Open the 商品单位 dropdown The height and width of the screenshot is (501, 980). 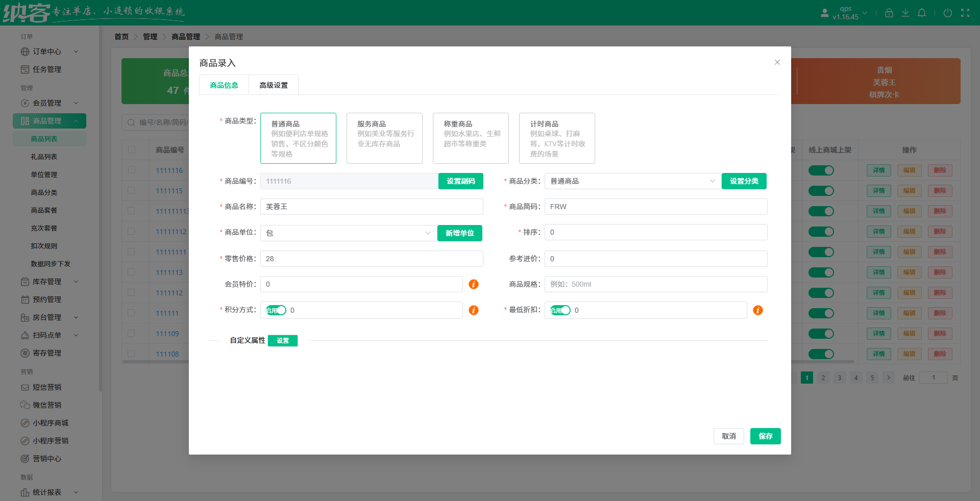[349, 233]
